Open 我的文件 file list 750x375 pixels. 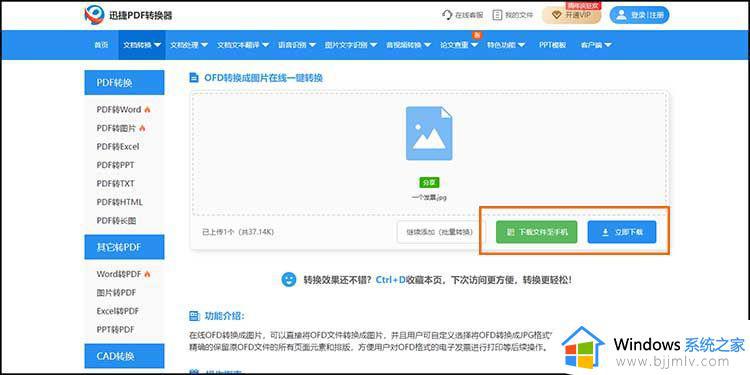513,15
